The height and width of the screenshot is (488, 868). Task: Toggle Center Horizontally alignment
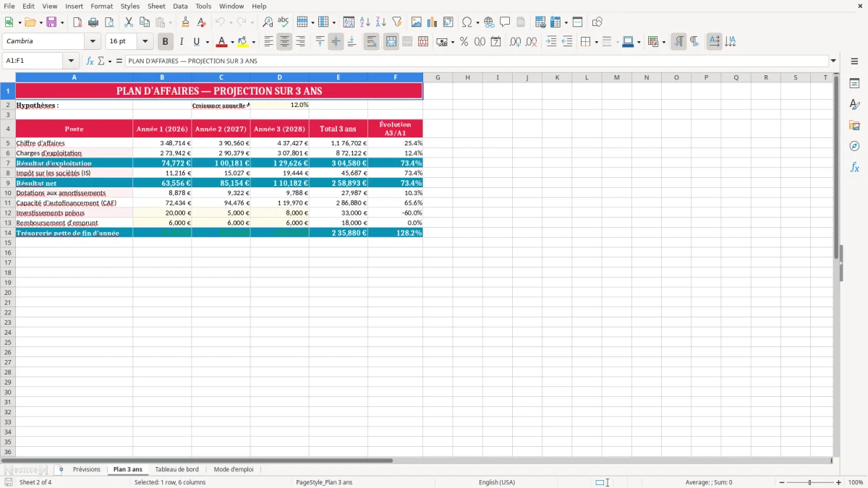point(284,42)
